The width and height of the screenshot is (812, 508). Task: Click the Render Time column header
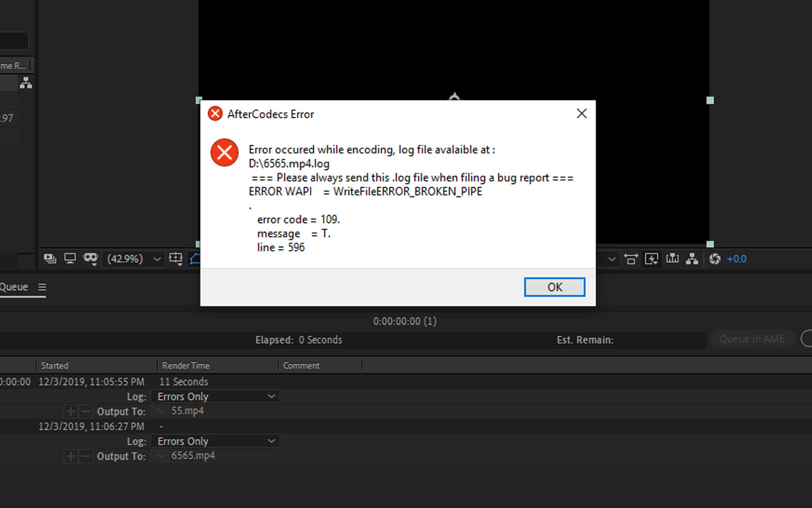[x=186, y=365]
